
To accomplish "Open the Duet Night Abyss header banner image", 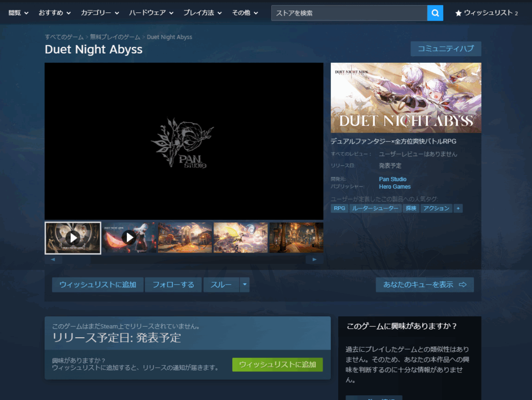I will [x=406, y=98].
